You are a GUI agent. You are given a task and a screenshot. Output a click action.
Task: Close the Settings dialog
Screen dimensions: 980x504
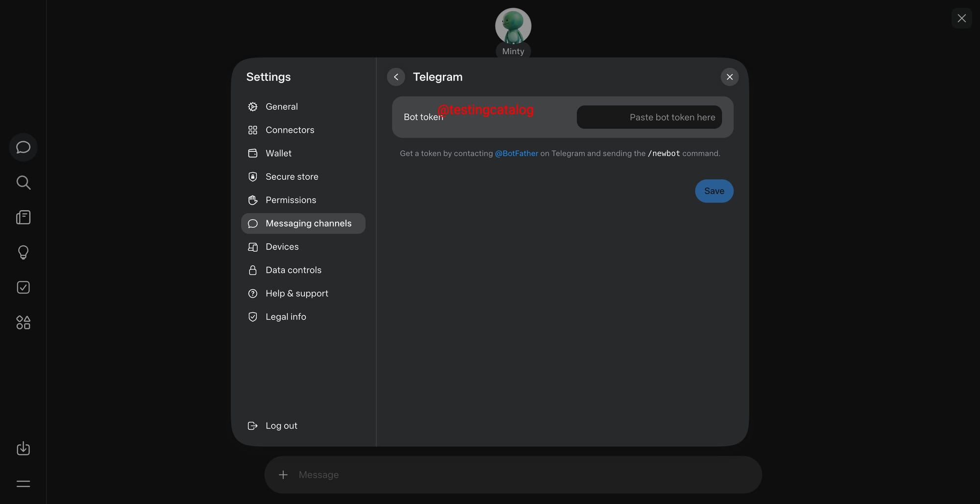pyautogui.click(x=730, y=77)
